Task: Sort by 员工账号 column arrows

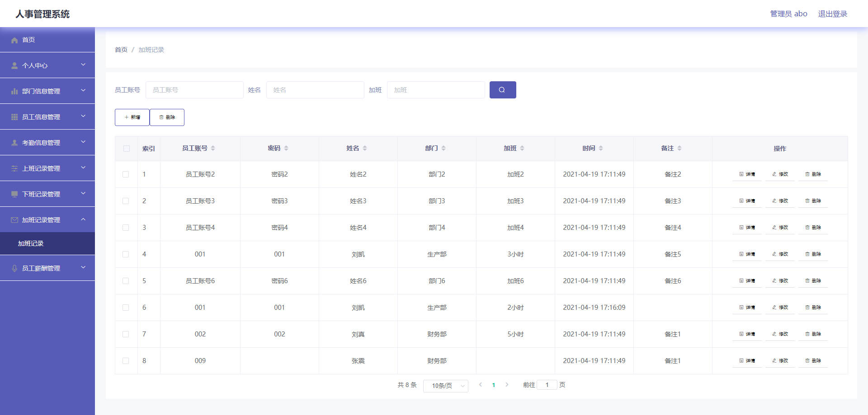Action: click(x=213, y=148)
